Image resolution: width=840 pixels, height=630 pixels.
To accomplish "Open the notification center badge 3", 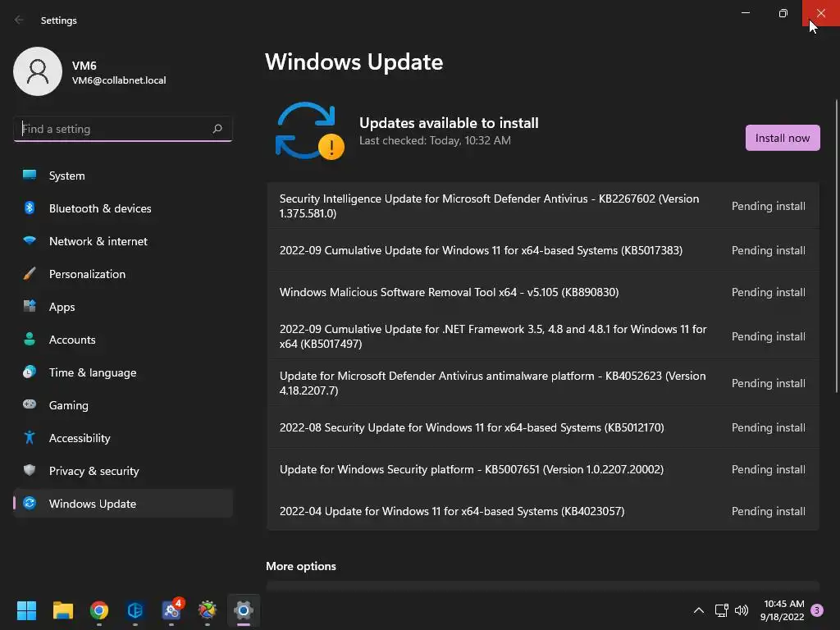I will tap(817, 610).
